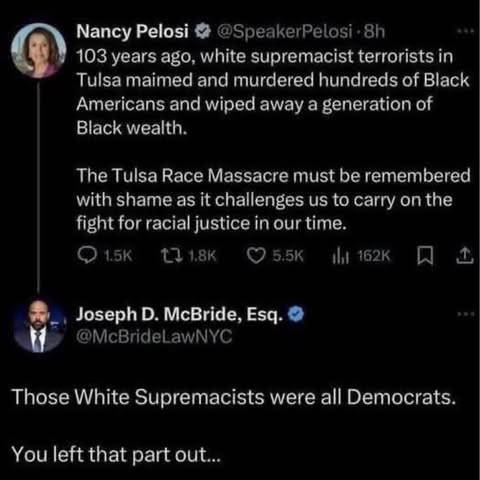Click the repost arrows icon

(x=172, y=256)
